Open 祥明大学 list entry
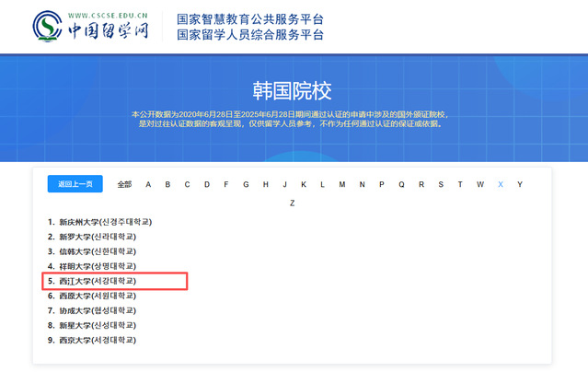The image size is (588, 372). 92,266
